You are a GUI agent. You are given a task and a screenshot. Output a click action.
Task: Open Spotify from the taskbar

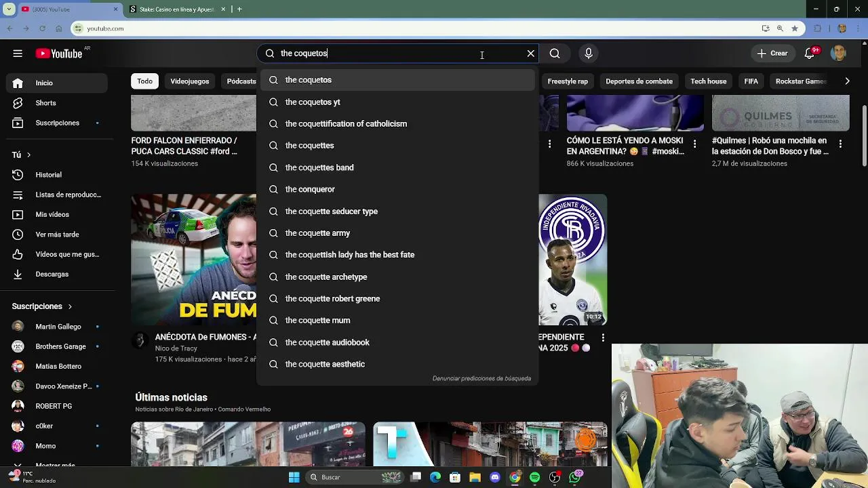535,477
